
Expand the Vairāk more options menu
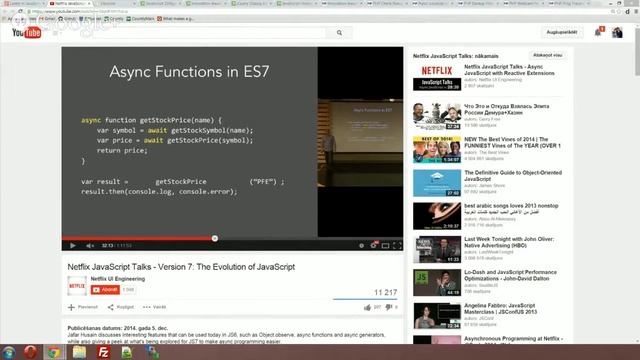(x=154, y=307)
